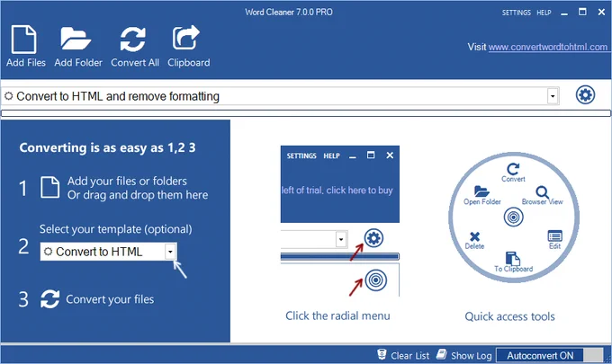Click HELP inside the tutorial image
The image size is (612, 364).
(x=331, y=155)
